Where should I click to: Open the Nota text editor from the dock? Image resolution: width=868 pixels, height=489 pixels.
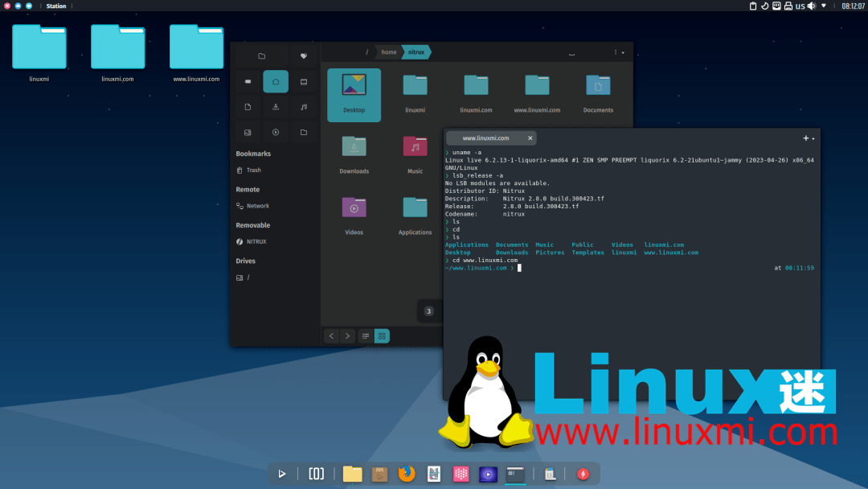tap(433, 475)
